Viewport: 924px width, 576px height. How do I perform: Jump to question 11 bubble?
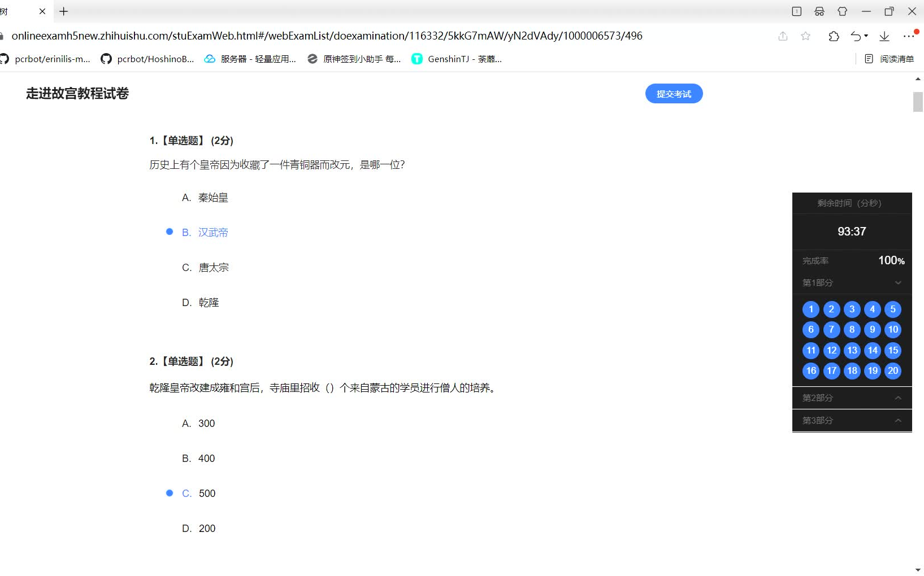pos(811,351)
